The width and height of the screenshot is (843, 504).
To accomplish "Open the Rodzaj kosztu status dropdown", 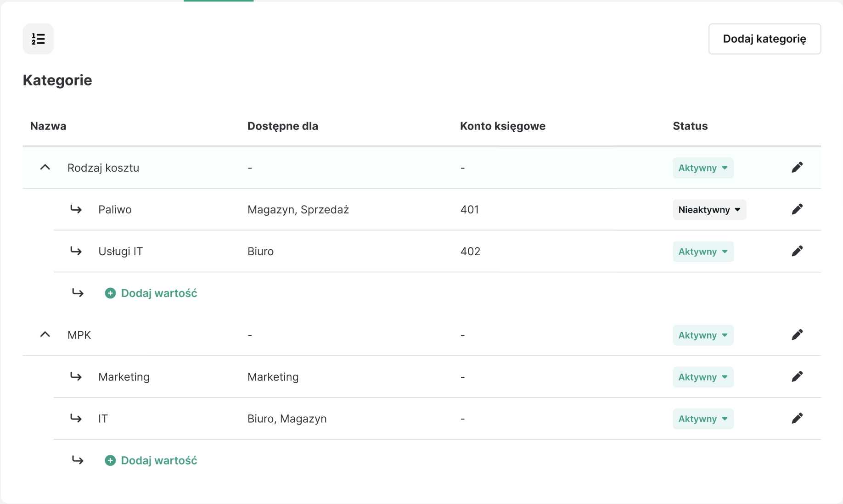I will click(703, 168).
